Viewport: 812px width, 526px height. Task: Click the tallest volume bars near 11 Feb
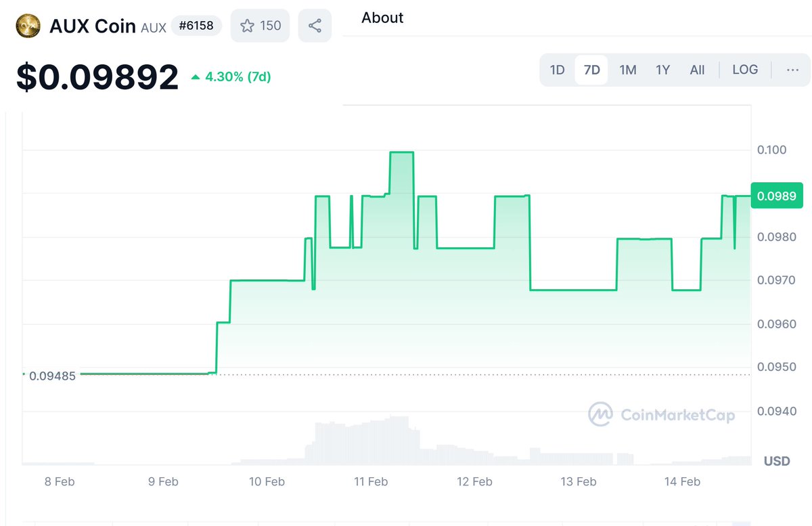click(x=399, y=440)
